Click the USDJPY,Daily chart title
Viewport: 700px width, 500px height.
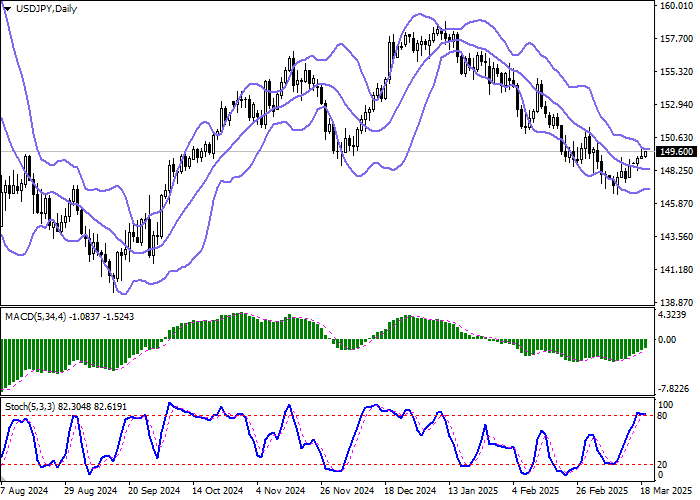click(49, 8)
